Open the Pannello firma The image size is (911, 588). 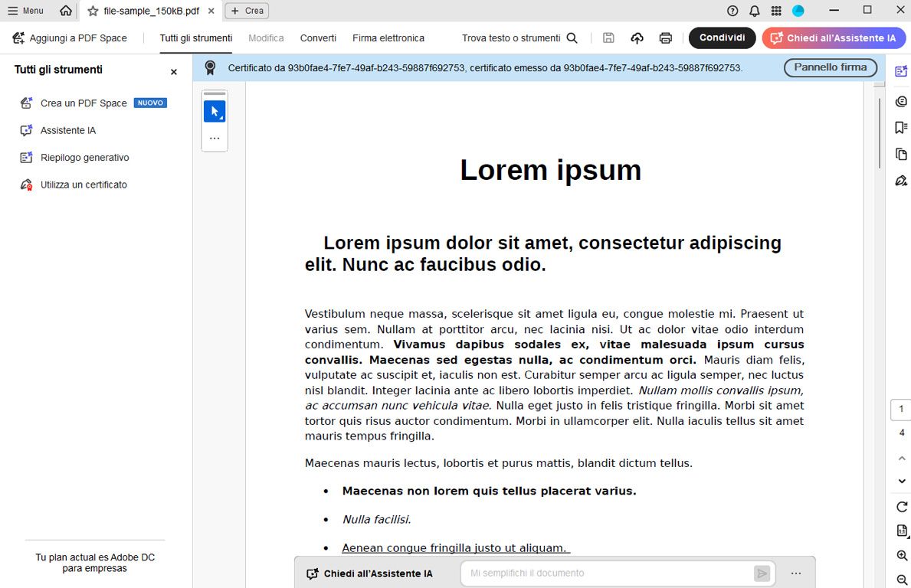[x=830, y=67]
